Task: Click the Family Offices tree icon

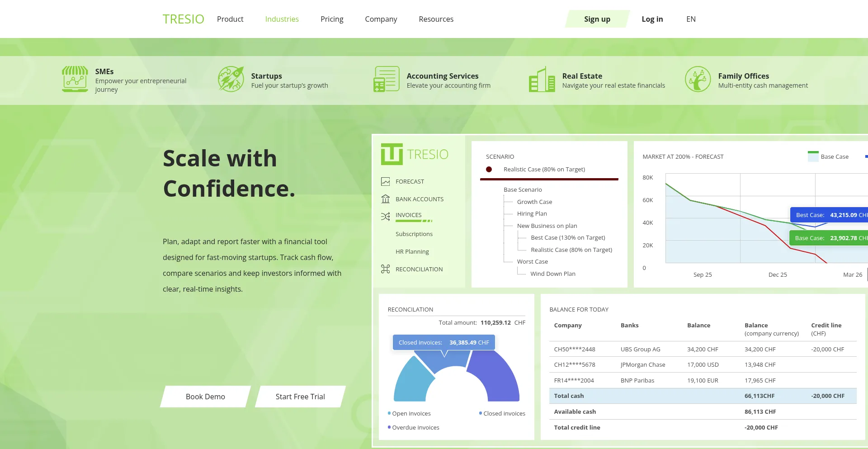Action: click(x=698, y=79)
